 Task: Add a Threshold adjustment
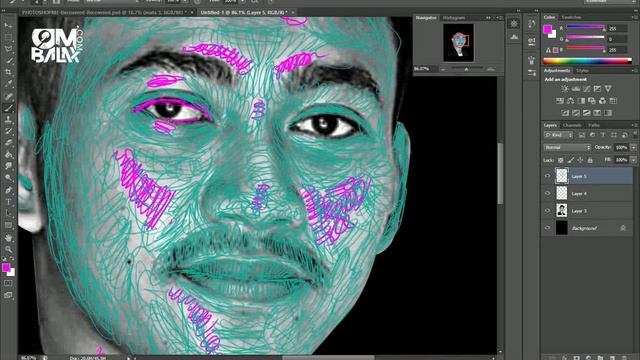pos(587,113)
